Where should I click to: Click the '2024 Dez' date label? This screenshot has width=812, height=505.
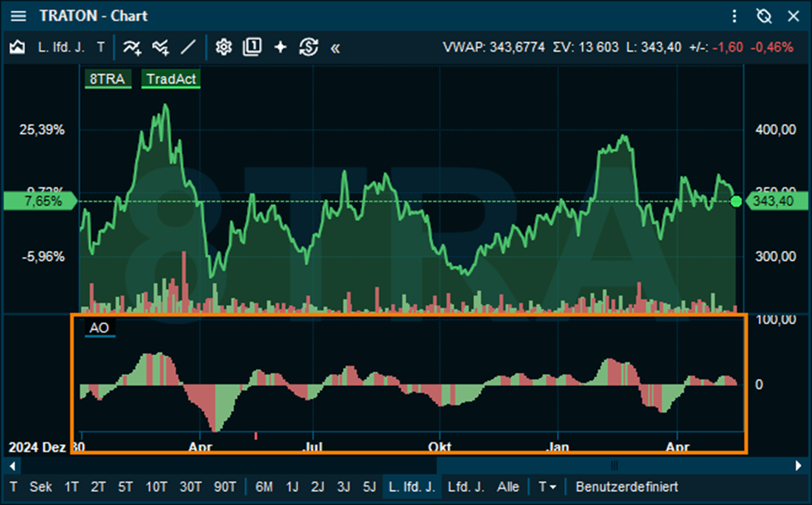37,447
